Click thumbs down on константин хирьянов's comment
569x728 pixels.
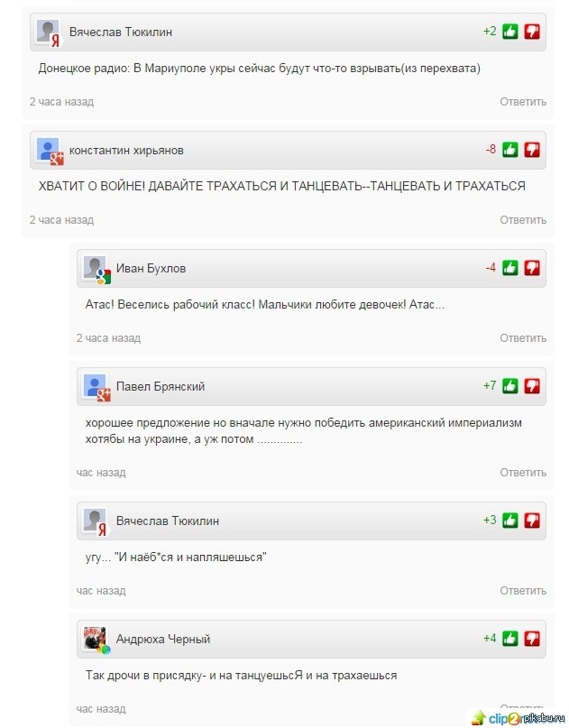pos(532,150)
